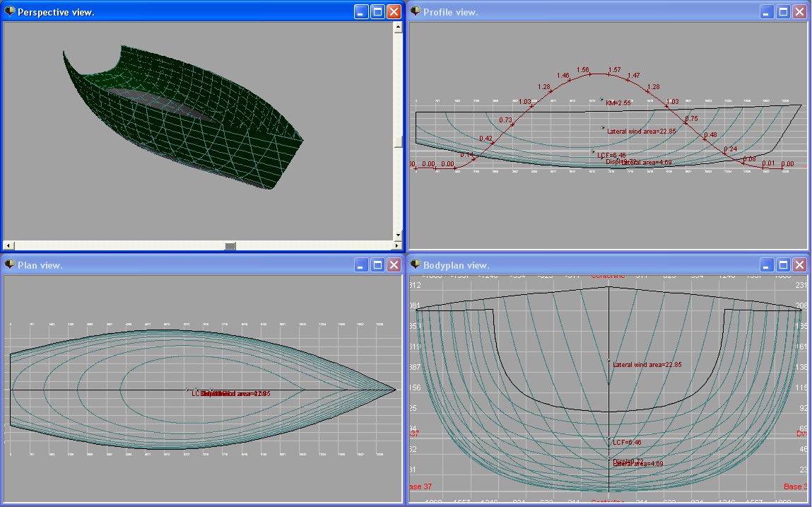This screenshot has height=507, width=812.
Task: Click the Base 37 label at Bodyplan left
Action: (420, 486)
